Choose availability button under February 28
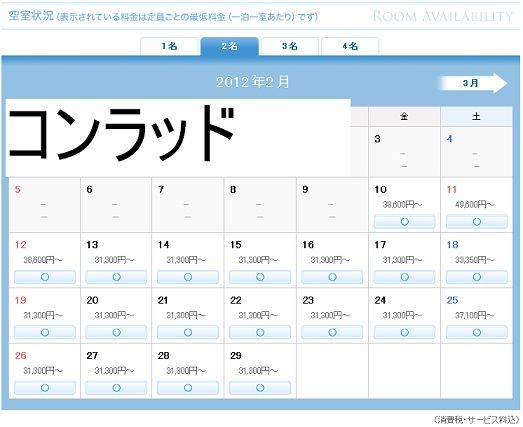 [188, 388]
